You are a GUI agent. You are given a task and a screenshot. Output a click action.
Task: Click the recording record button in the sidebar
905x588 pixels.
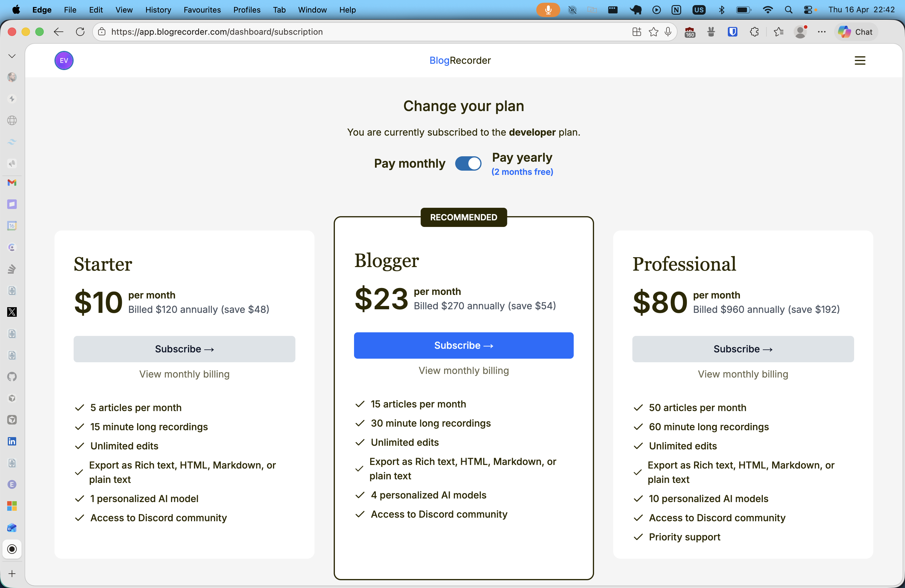[x=12, y=549]
